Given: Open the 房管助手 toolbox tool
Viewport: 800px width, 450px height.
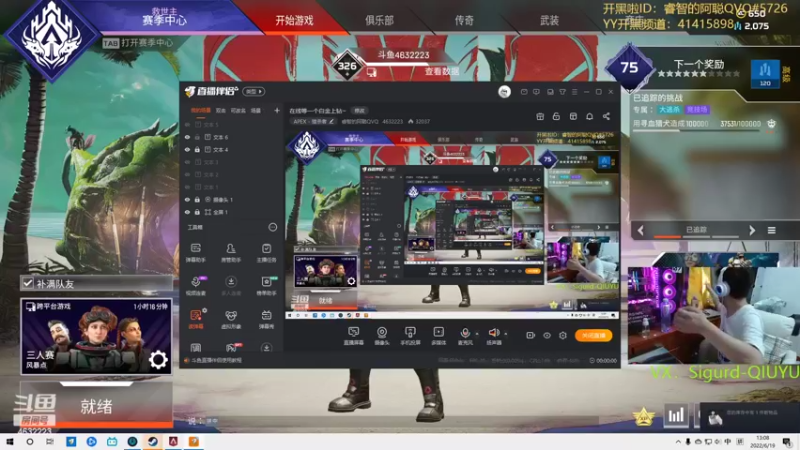Looking at the screenshot, I should 231,252.
